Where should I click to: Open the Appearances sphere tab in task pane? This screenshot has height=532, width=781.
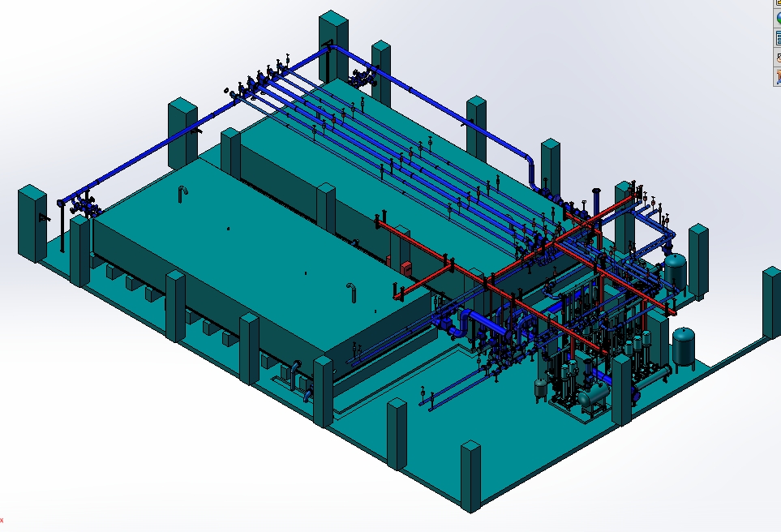click(x=778, y=18)
